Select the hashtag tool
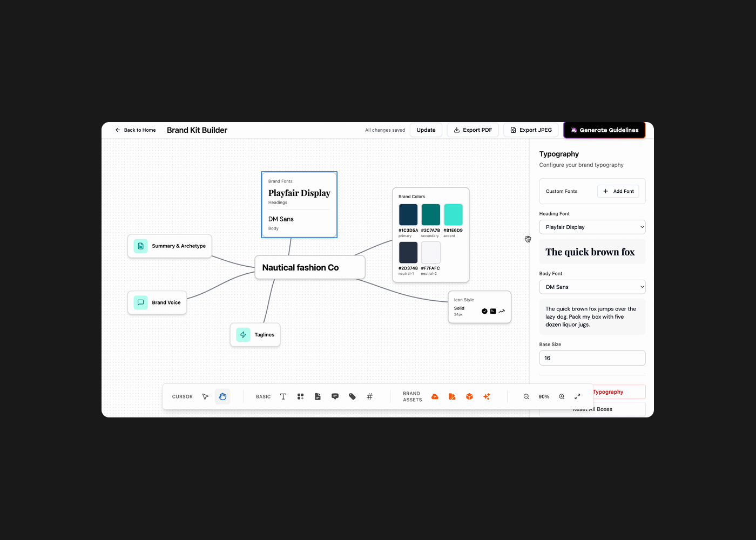Screen dimensions: 756x540 369,396
